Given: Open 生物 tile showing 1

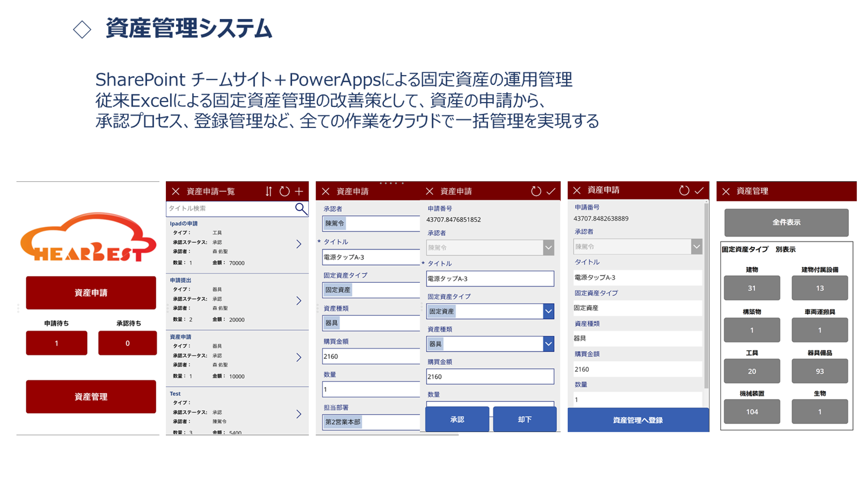Looking at the screenshot, I should point(820,411).
